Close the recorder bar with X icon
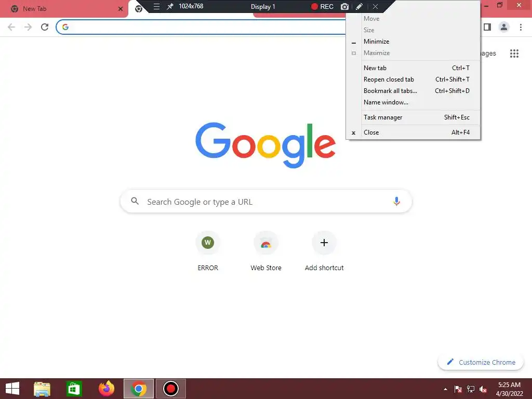The width and height of the screenshot is (532, 399). (375, 6)
